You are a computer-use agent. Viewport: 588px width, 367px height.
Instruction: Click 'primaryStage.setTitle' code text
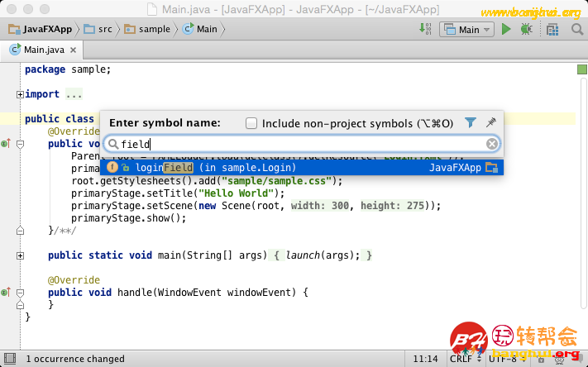point(131,193)
